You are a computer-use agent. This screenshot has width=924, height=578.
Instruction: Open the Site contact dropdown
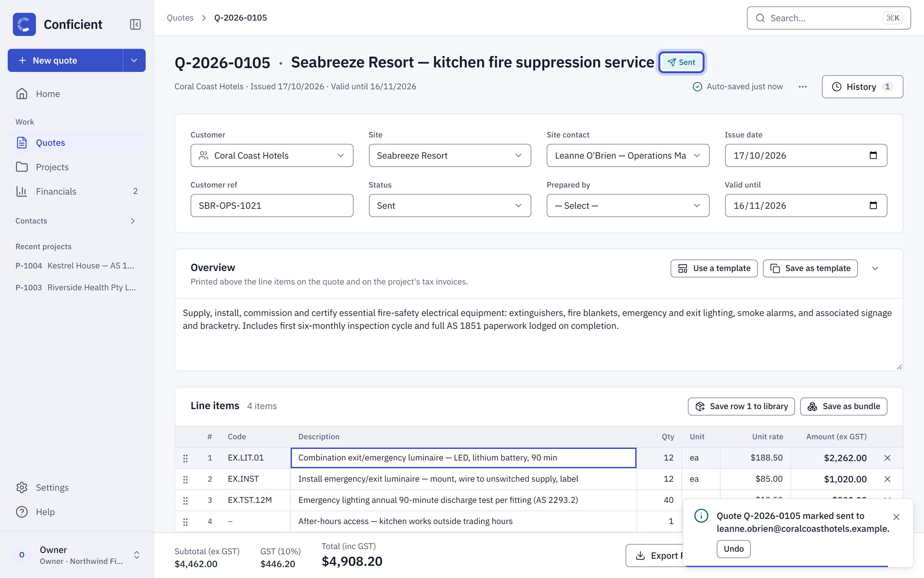628,156
